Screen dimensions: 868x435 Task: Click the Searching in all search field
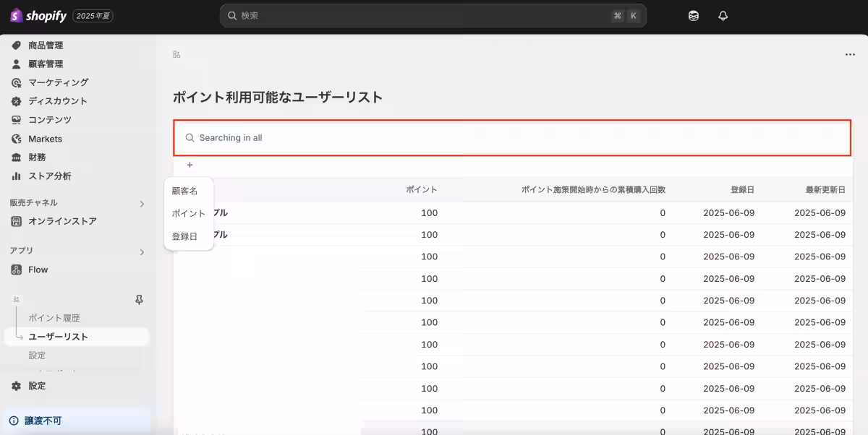coord(506,137)
